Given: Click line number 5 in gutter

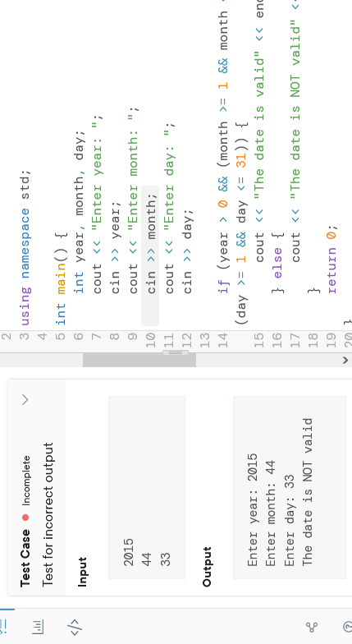Looking at the screenshot, I should [x=61, y=337].
